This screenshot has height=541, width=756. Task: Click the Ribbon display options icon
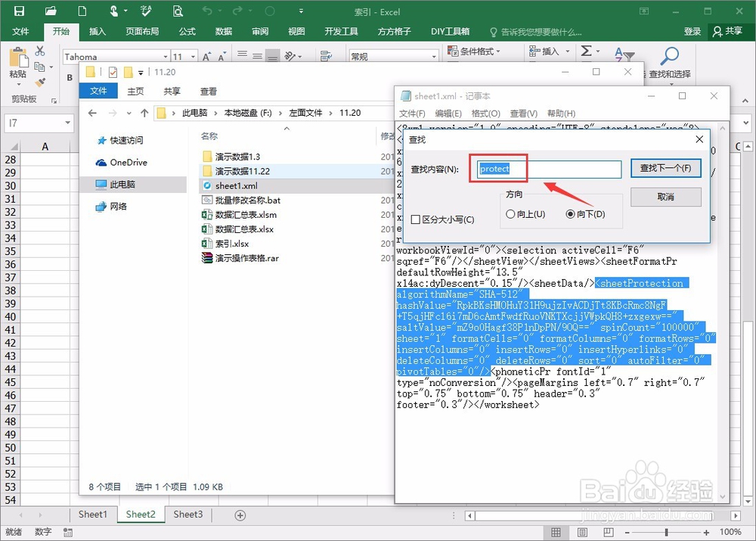pyautogui.click(x=644, y=11)
